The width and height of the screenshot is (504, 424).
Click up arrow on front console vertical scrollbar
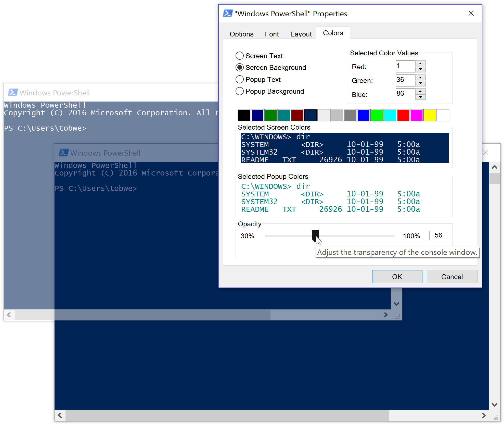tap(495, 167)
